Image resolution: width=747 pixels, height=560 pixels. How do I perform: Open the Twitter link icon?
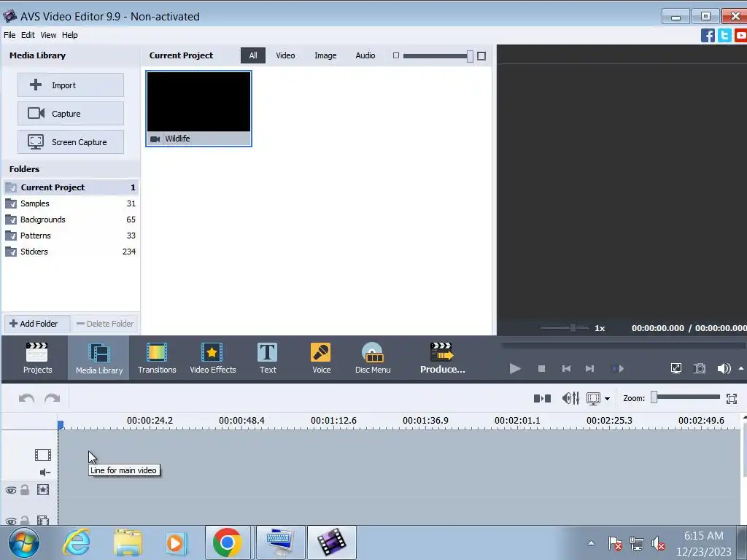tap(724, 35)
